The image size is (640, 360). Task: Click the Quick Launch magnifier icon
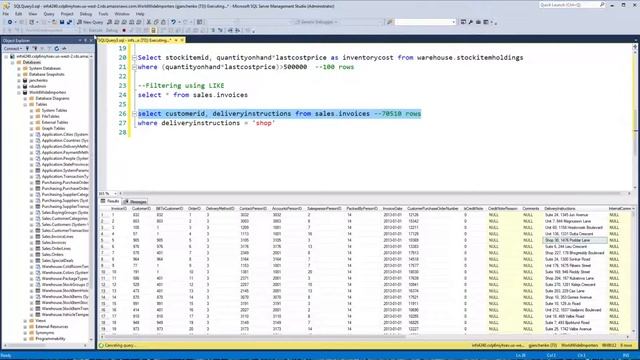point(602,5)
